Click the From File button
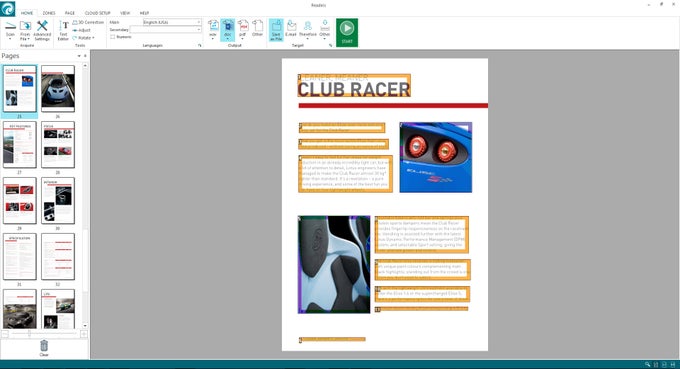The image size is (680, 369). tap(25, 30)
